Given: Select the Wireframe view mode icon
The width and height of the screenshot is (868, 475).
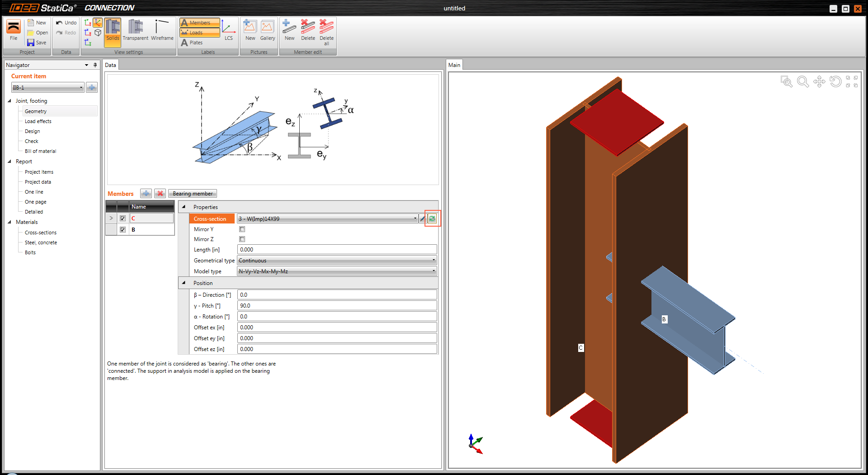Looking at the screenshot, I should [162, 30].
